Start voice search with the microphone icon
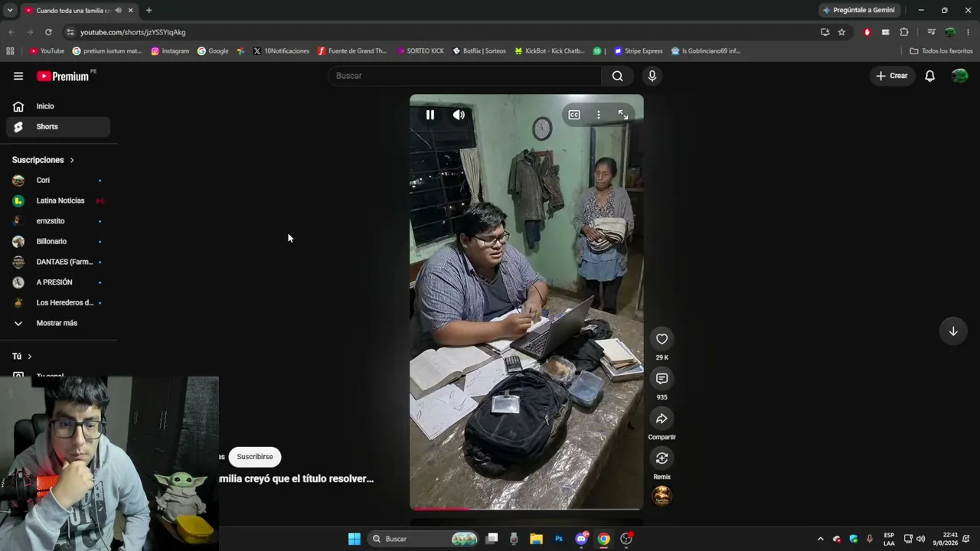 pos(652,76)
